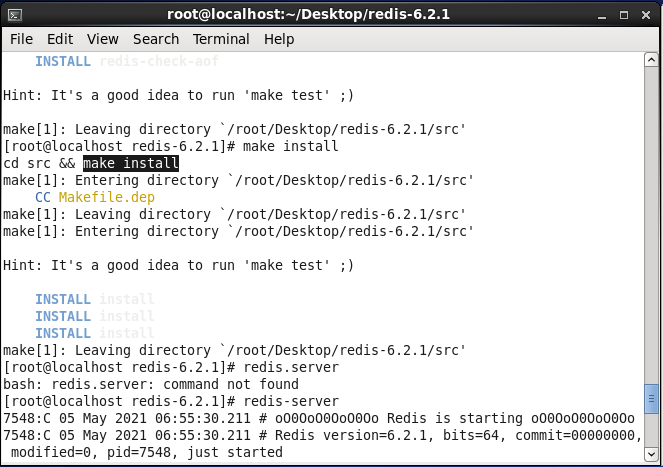
Task: Maximize the terminal window
Action: click(x=624, y=16)
